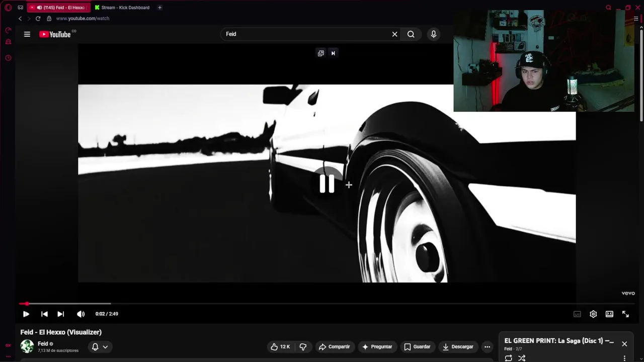Go to the previous video in playlist

(44, 314)
